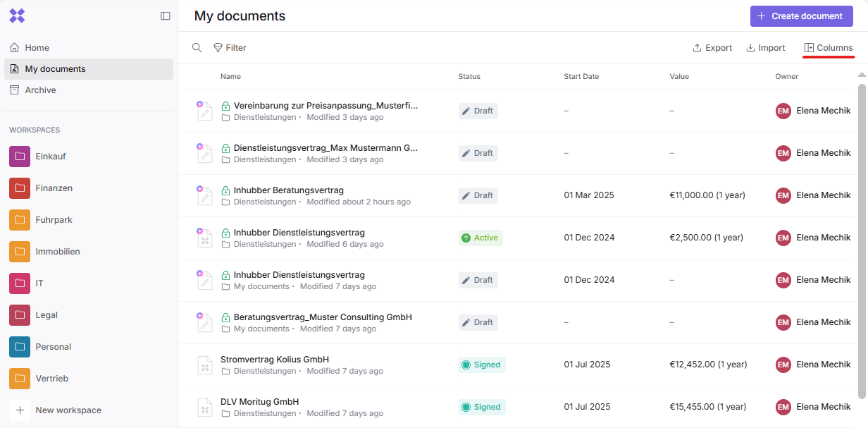Image resolution: width=868 pixels, height=428 pixels.
Task: Open the Archive section
Action: coord(40,90)
